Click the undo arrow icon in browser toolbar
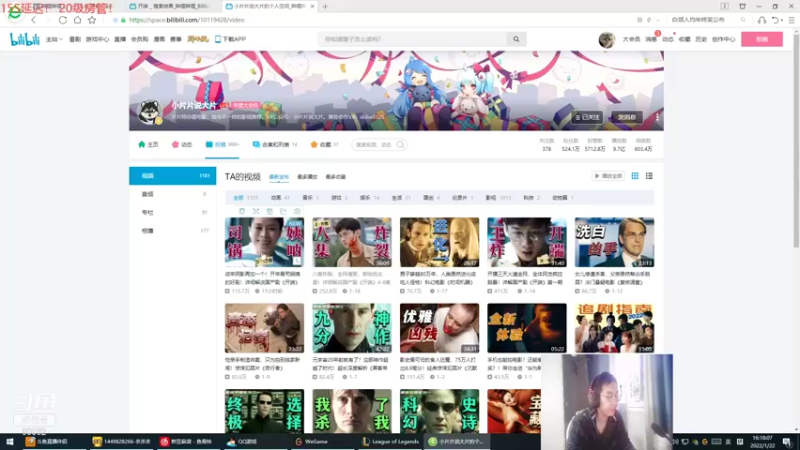Viewport: 800px width, 450px height. pyautogui.click(x=776, y=20)
